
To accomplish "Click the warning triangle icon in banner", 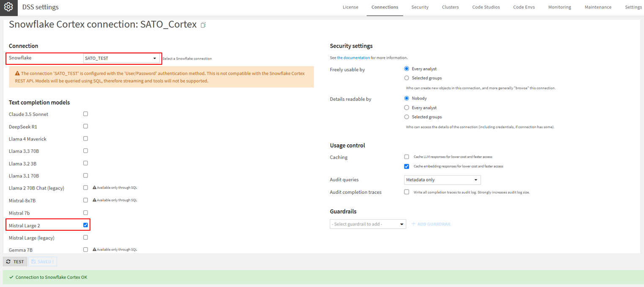I will [x=17, y=73].
